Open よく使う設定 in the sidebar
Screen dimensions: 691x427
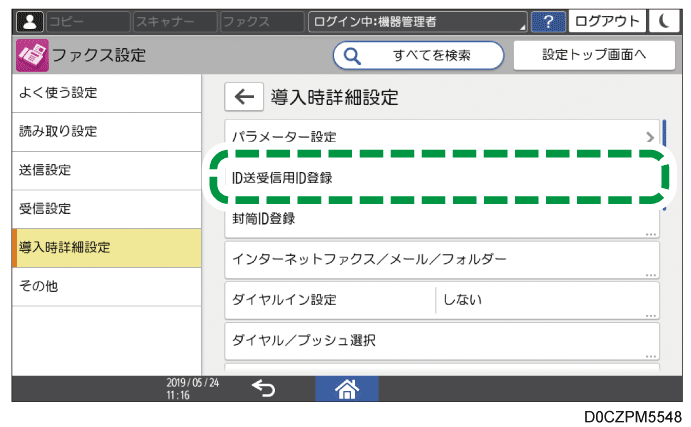tap(107, 93)
